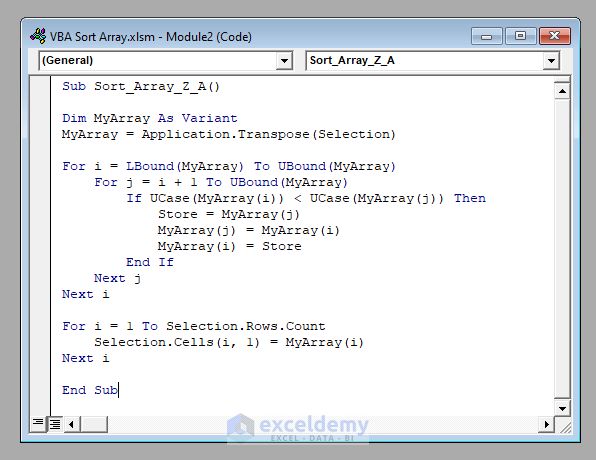
Task: Click the 'MyArray(j) = MyArray(i)' line
Action: [x=249, y=230]
